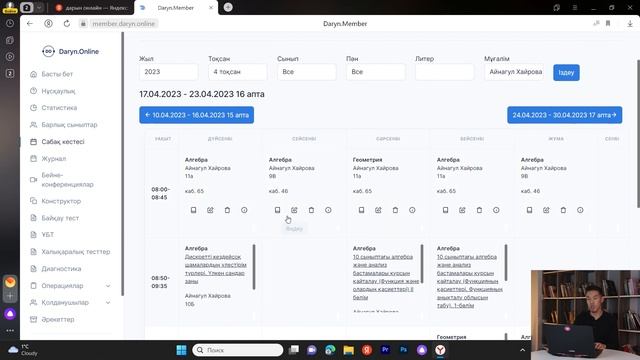640x360 pixels.
Task: Open journal icon for Monday Алгебра 11a
Action: 193,210
